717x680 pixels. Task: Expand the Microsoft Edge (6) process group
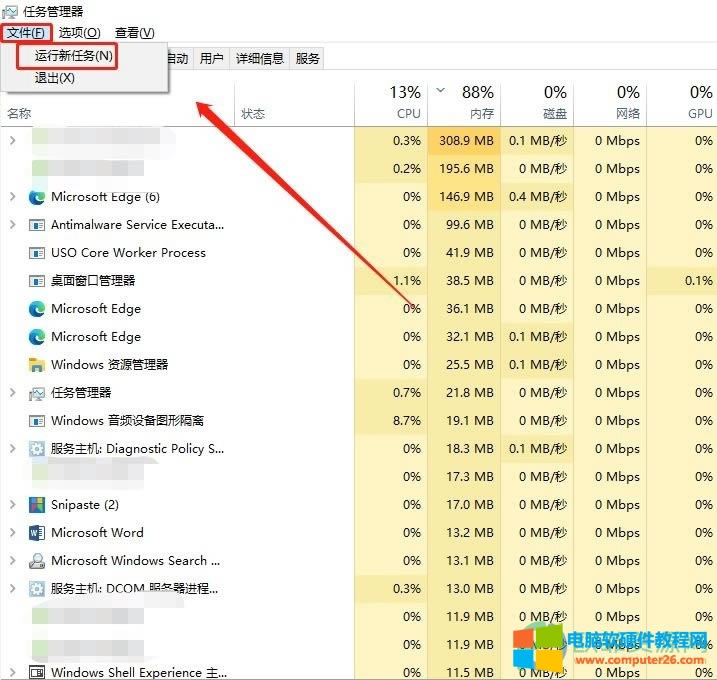pyautogui.click(x=12, y=197)
